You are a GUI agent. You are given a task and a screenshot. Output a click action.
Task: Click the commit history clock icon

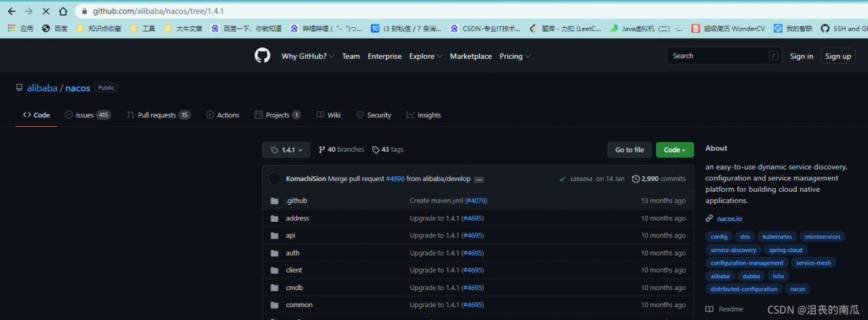635,179
